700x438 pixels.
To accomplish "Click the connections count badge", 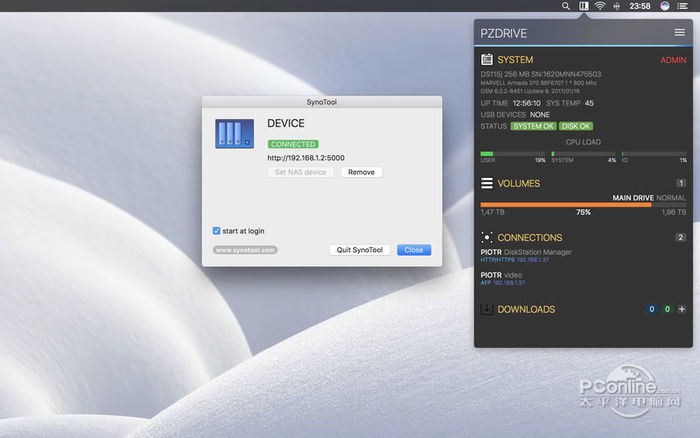I will [680, 237].
